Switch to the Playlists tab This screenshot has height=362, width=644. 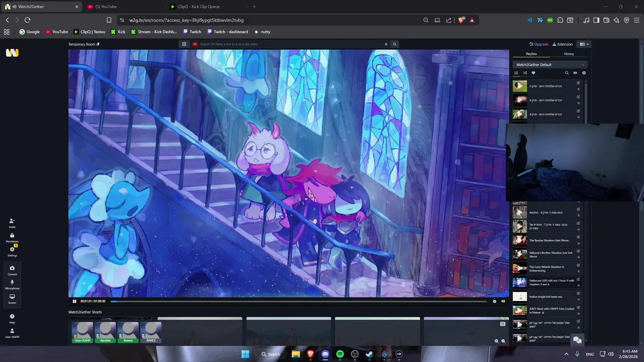pyautogui.click(x=531, y=54)
